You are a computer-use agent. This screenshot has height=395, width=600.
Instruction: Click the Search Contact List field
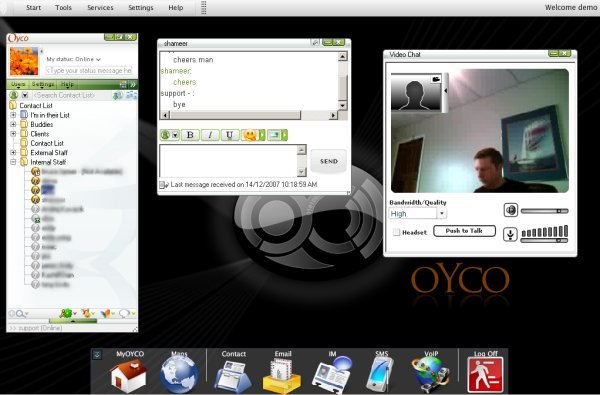point(72,95)
